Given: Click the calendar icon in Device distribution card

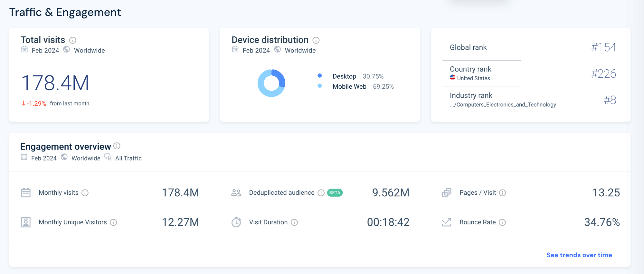Looking at the screenshot, I should click(x=235, y=49).
